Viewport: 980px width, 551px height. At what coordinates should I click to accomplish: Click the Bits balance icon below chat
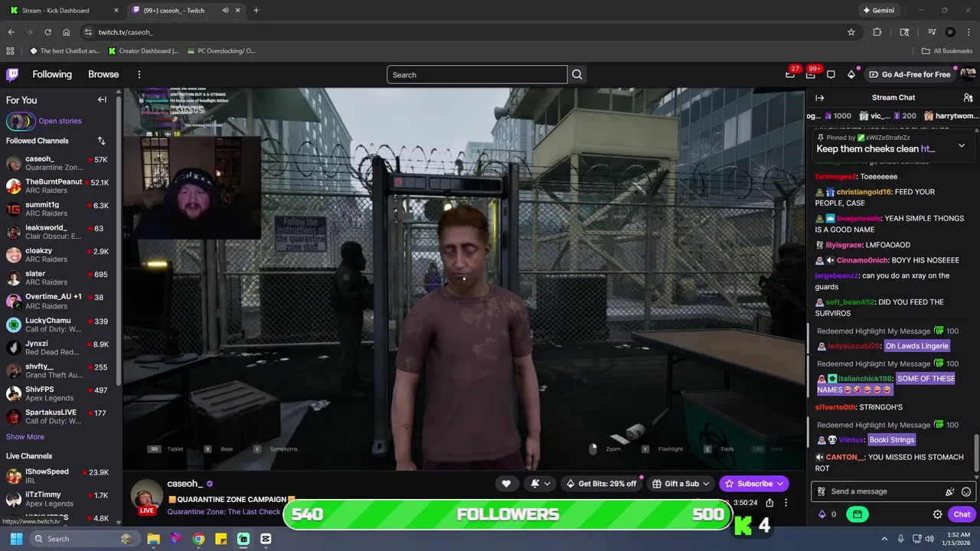(x=822, y=514)
